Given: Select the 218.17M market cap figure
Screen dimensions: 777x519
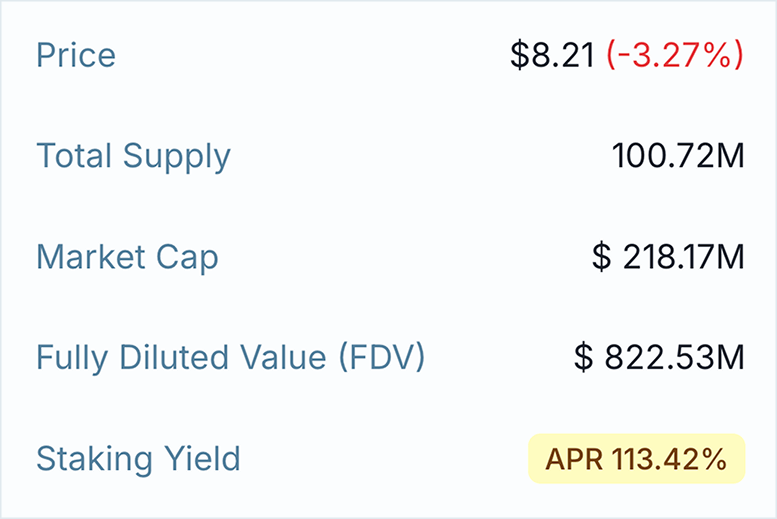Looking at the screenshot, I should [x=683, y=257].
